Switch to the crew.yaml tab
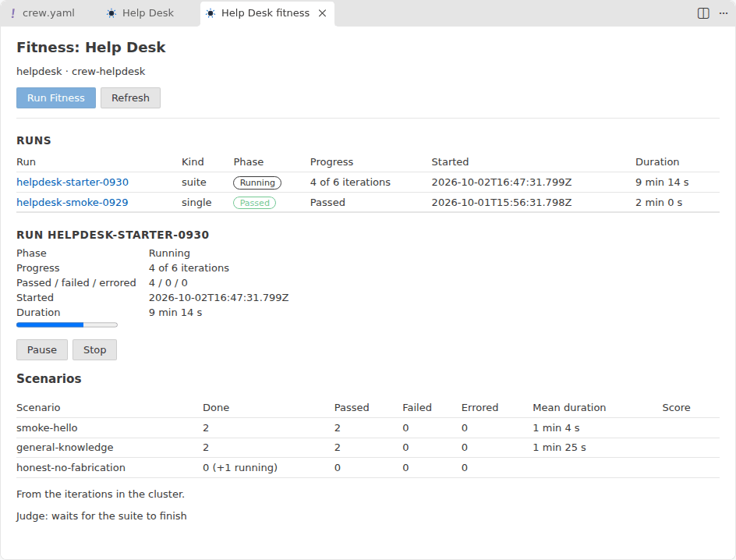 42,13
